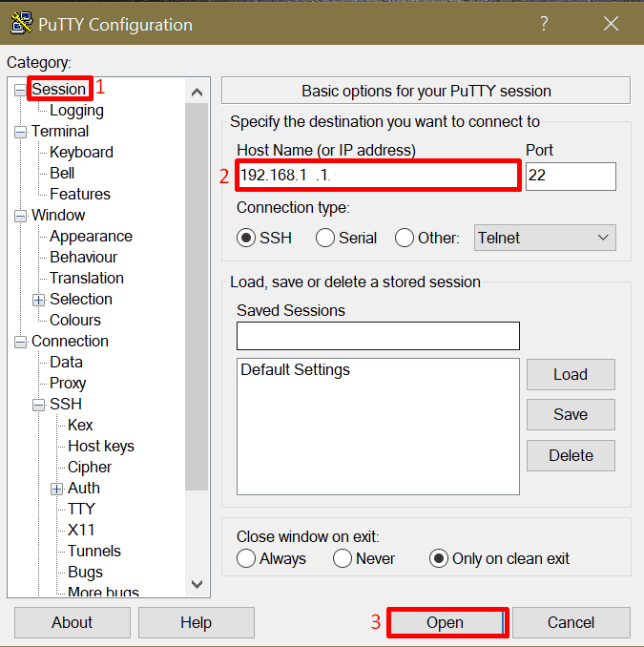Collapse the Window tree node
This screenshot has height=647, width=644.
pyautogui.click(x=20, y=216)
